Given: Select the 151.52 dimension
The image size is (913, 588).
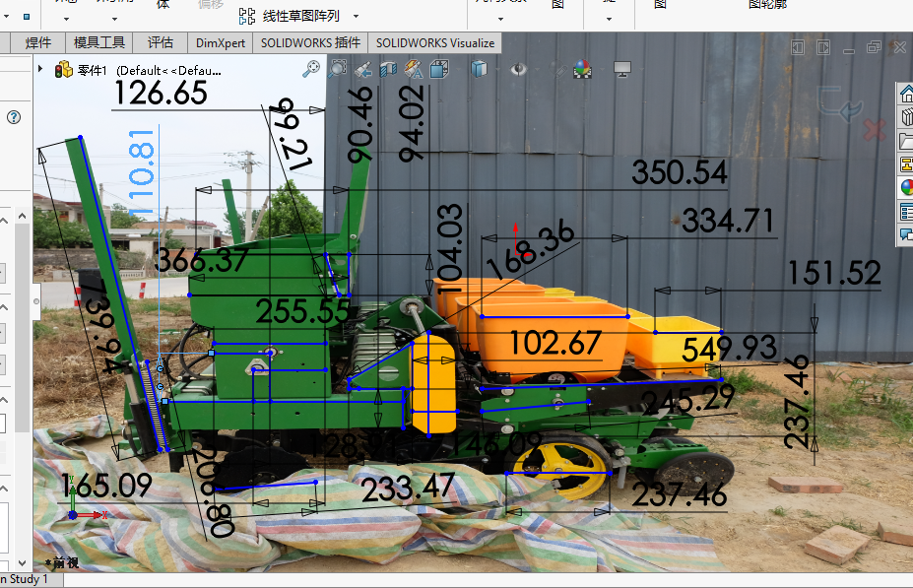Looking at the screenshot, I should 834,273.
